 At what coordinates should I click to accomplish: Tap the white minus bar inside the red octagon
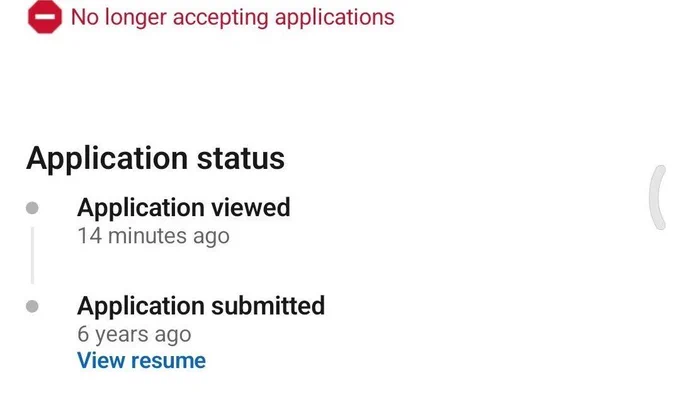click(45, 16)
